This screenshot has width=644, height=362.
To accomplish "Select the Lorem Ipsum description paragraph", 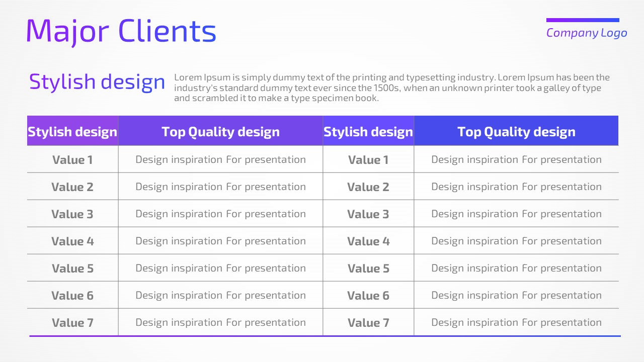I will tap(392, 88).
